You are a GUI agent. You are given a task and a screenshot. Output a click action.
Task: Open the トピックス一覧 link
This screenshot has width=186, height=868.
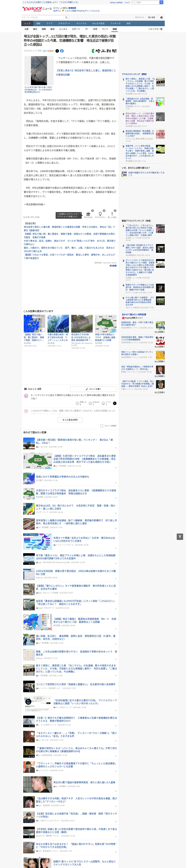coord(155,29)
